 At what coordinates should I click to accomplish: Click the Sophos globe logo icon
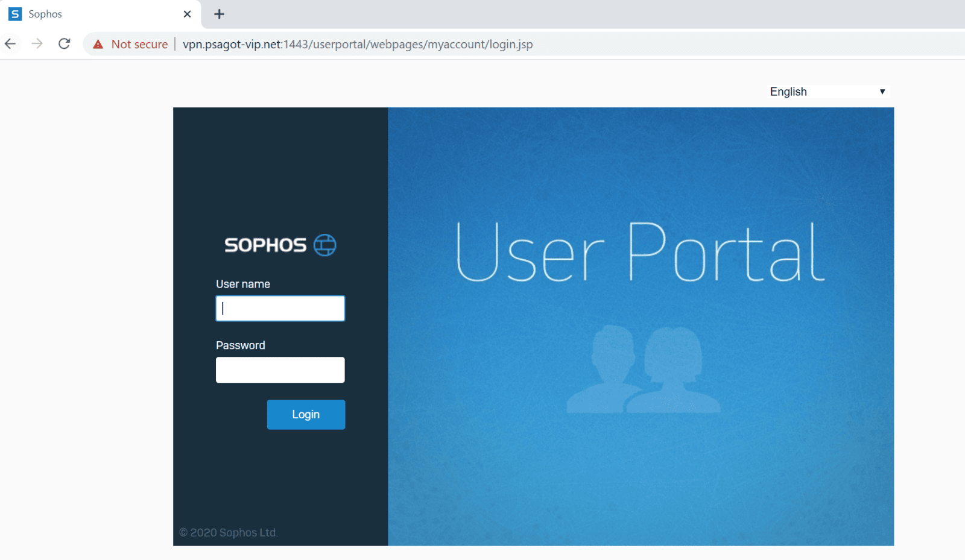325,245
